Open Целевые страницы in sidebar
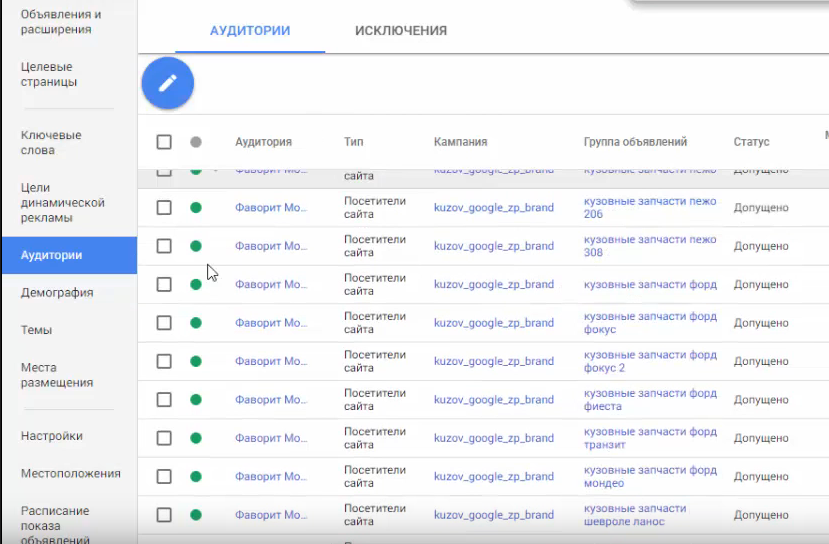This screenshot has height=544, width=829. (49, 74)
